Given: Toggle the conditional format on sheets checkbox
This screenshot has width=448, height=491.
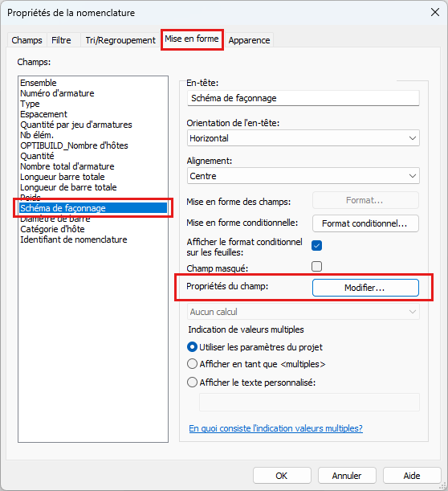Looking at the screenshot, I should tap(316, 246).
